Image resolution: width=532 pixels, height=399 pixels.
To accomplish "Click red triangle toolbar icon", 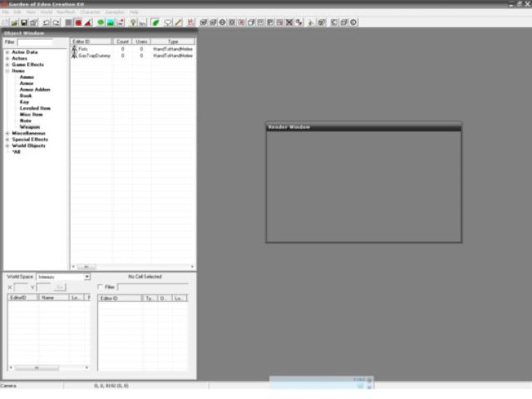I will pyautogui.click(x=88, y=22).
